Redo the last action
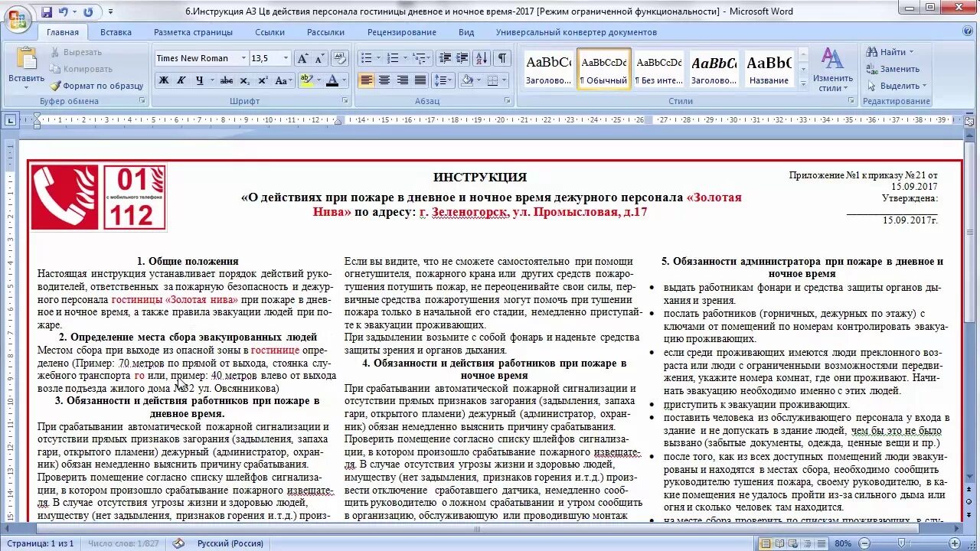This screenshot has height=551, width=980. (88, 12)
